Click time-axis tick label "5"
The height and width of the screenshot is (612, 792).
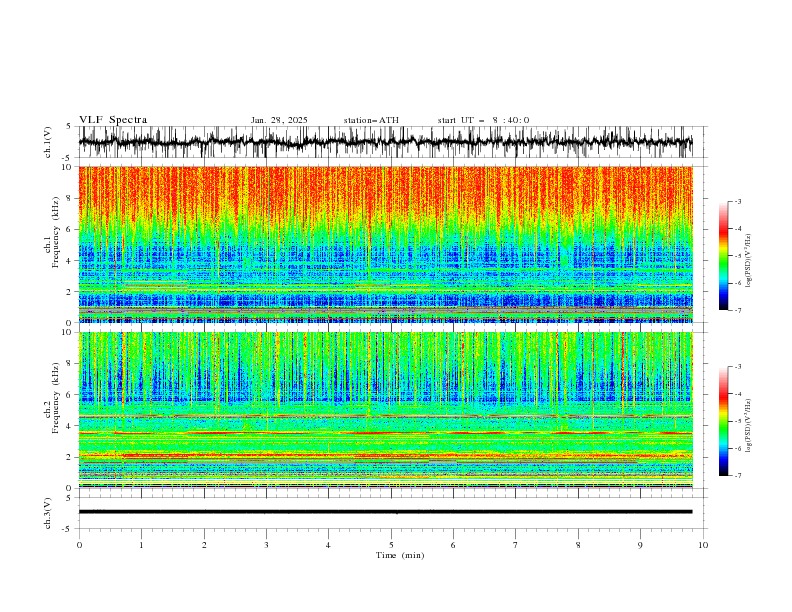pyautogui.click(x=391, y=545)
